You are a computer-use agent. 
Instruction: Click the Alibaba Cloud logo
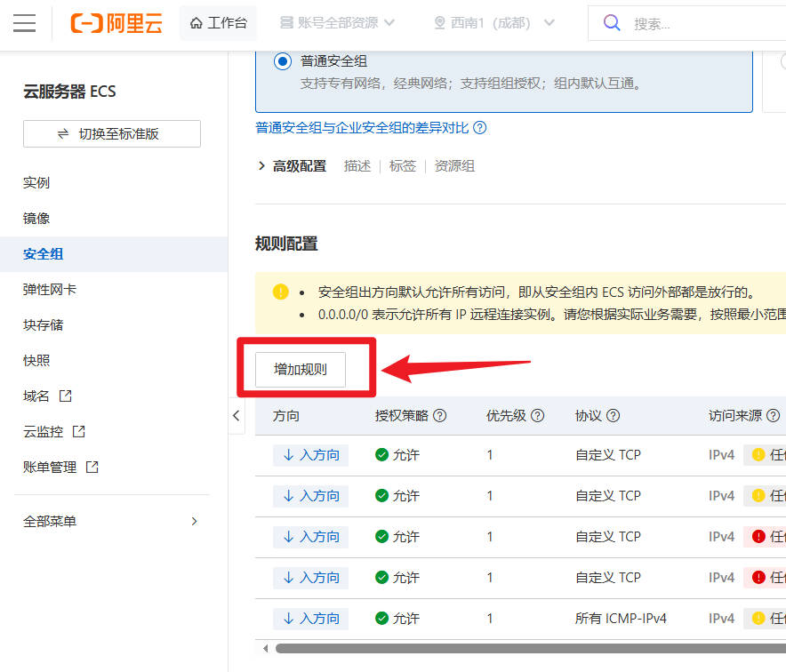click(x=116, y=23)
